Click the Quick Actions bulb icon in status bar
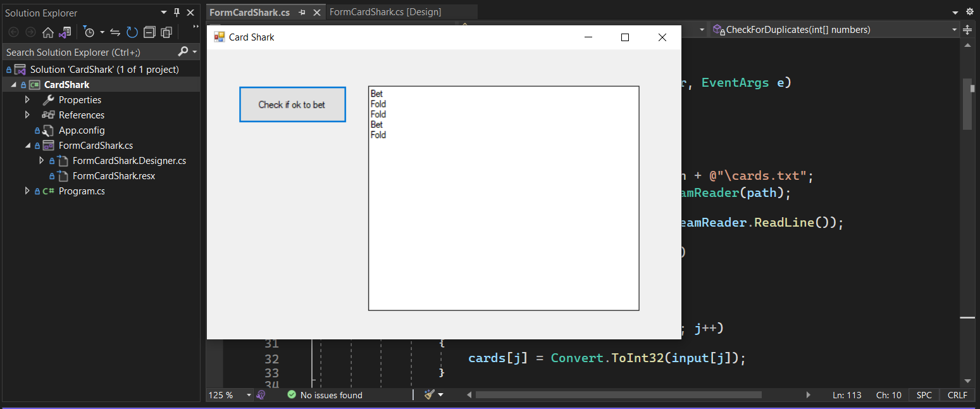Image resolution: width=980 pixels, height=409 pixels. pos(261,395)
